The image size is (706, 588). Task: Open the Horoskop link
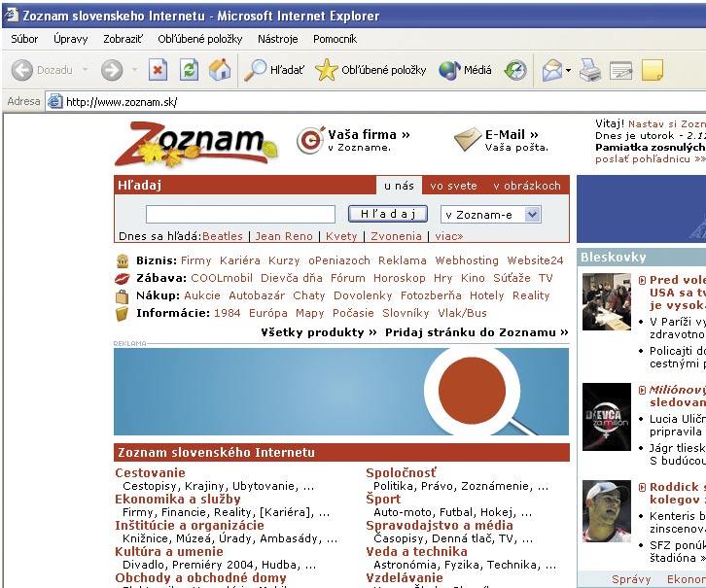(x=400, y=278)
